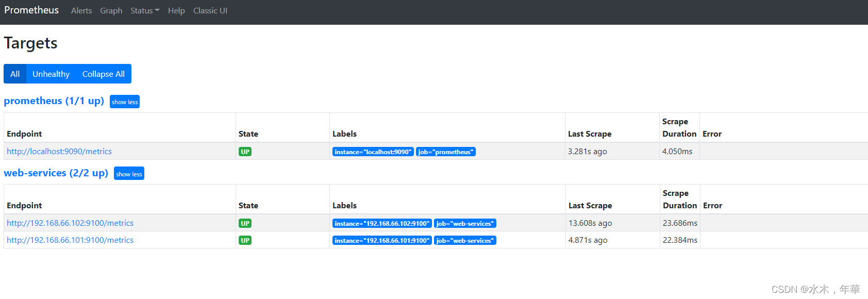The width and height of the screenshot is (868, 299).
Task: Open the Help menu item
Action: click(x=176, y=11)
